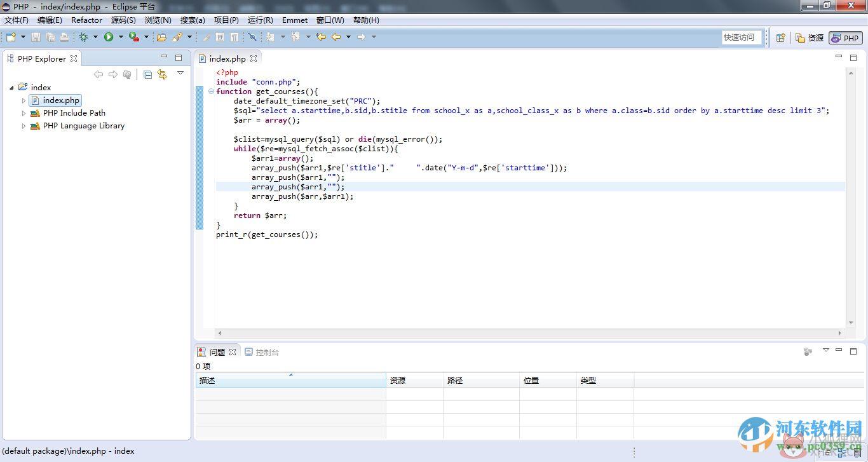
Task: Toggle Link with Editor icon
Action: 162,74
